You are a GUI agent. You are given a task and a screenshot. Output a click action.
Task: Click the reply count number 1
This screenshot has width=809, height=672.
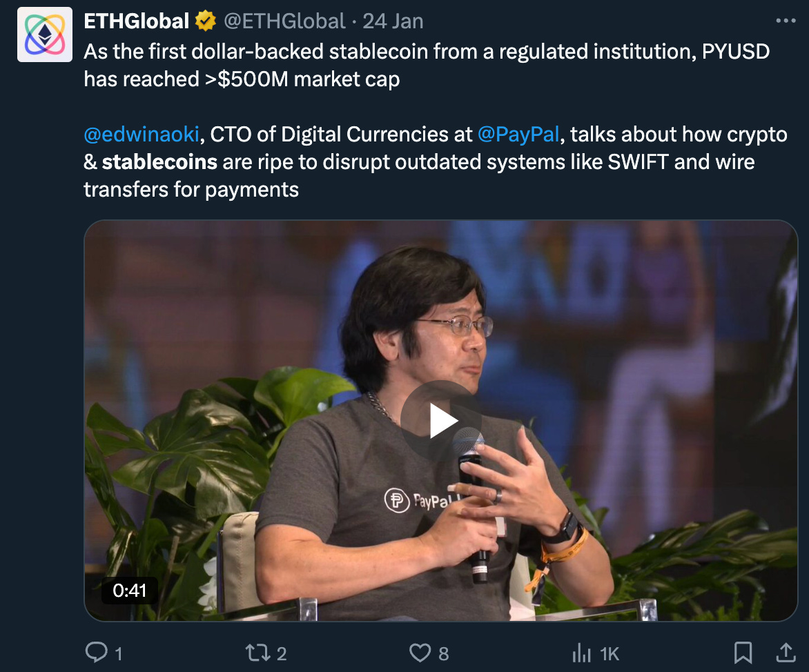coord(119,654)
